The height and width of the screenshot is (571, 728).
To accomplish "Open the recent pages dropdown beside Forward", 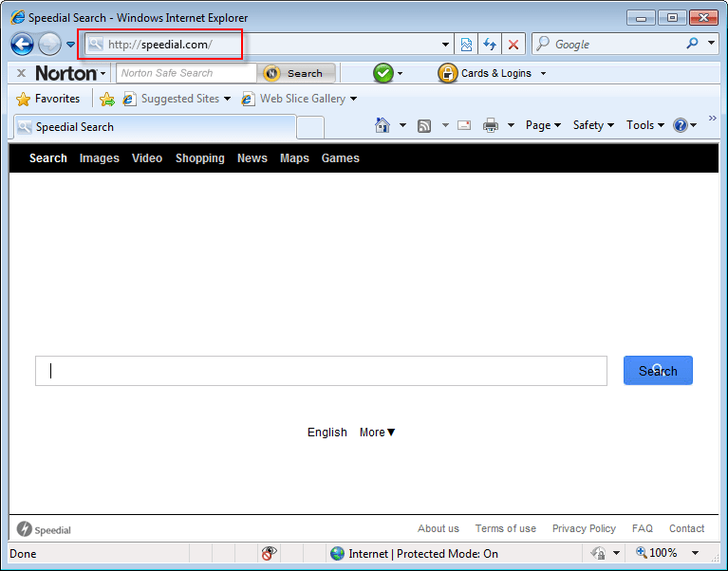I will (70, 45).
